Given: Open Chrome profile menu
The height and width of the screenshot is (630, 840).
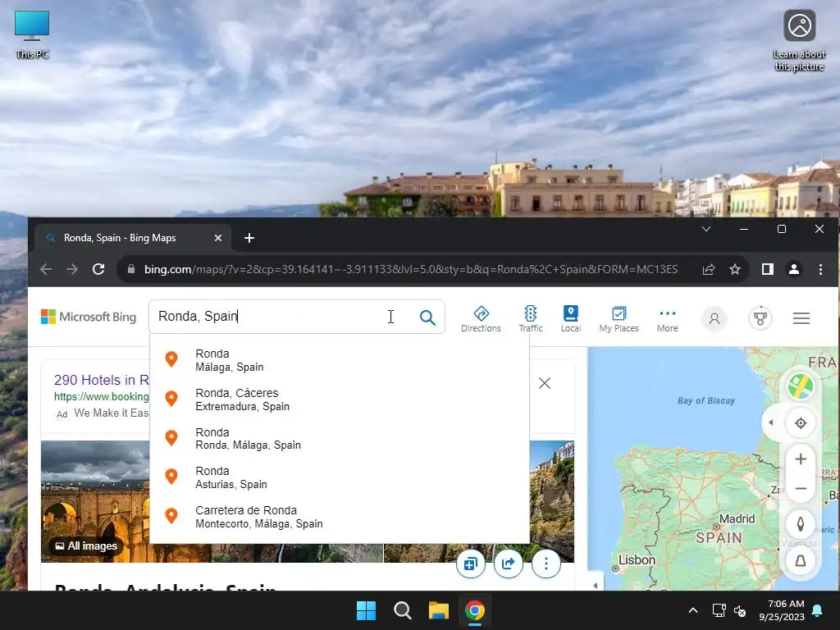Looking at the screenshot, I should coord(794,269).
